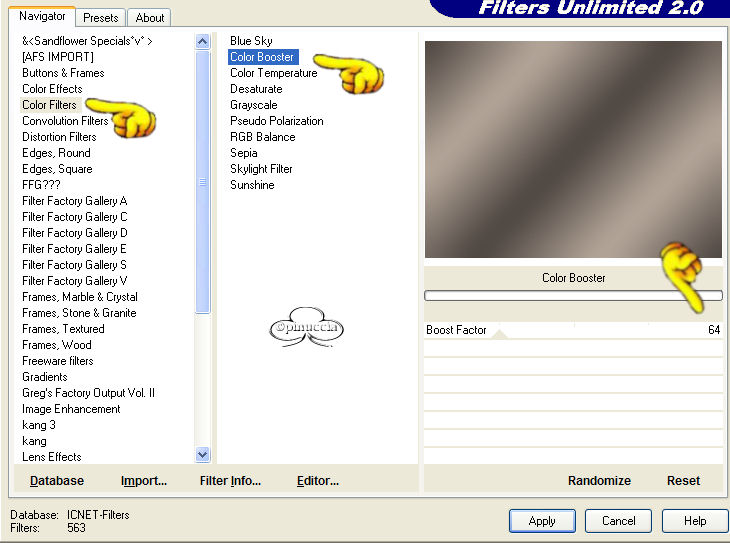Select Frames, Wood category
This screenshot has width=730, height=543.
[x=57, y=345]
